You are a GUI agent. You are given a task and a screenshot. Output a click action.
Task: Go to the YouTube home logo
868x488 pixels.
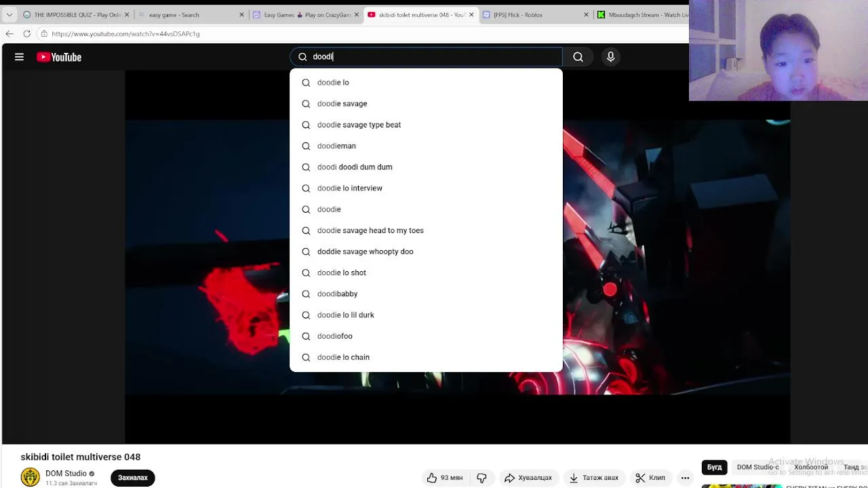click(59, 58)
